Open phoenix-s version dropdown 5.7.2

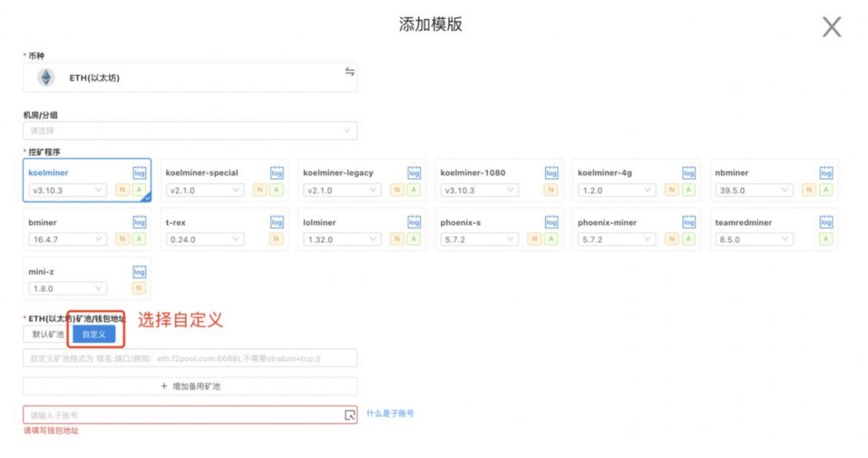pyautogui.click(x=479, y=239)
